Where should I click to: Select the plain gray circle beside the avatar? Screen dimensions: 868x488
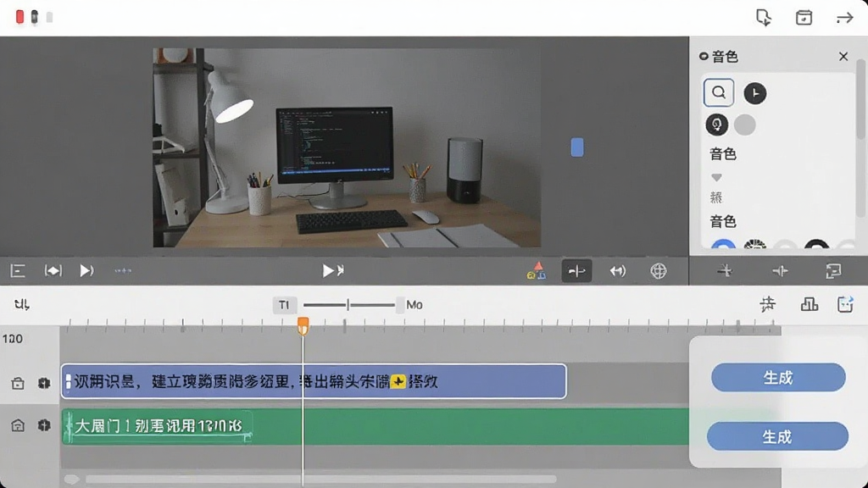[x=744, y=125]
